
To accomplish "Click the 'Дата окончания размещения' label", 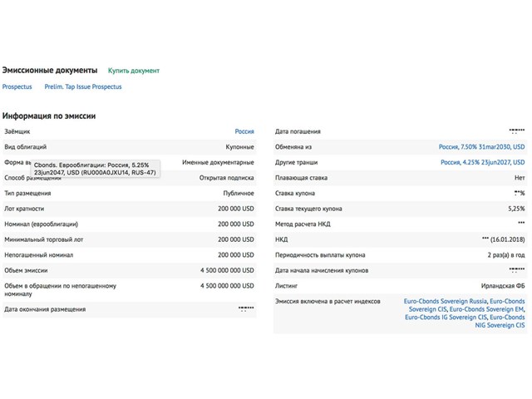I will (45, 309).
